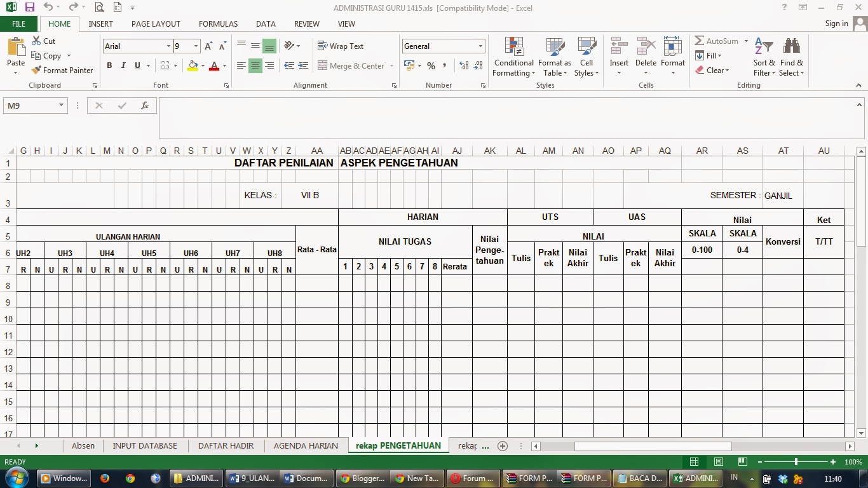
Task: Increase font size with the larger A icon
Action: [208, 46]
